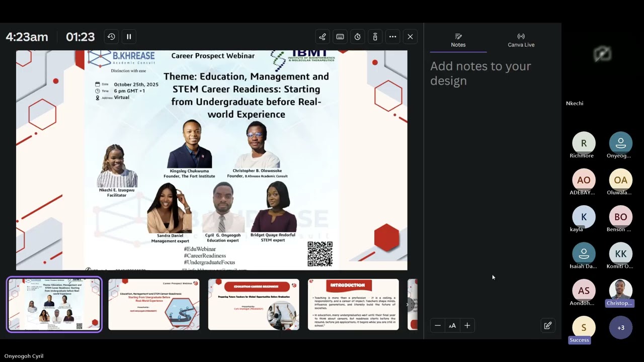The width and height of the screenshot is (644, 362).
Task: Open the three-dot more options menu
Action: coord(392,37)
